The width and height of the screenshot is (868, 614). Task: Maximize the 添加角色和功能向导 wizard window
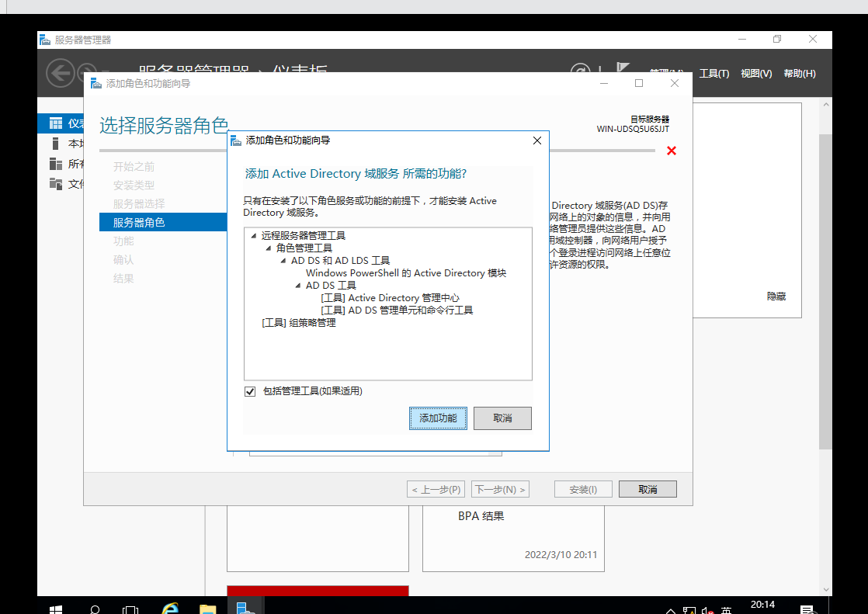coord(639,83)
